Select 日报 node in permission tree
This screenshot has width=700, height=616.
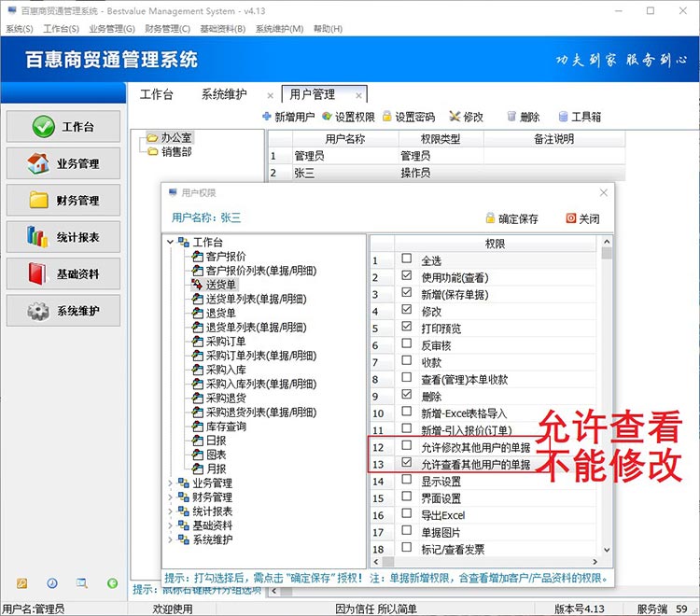(x=209, y=441)
